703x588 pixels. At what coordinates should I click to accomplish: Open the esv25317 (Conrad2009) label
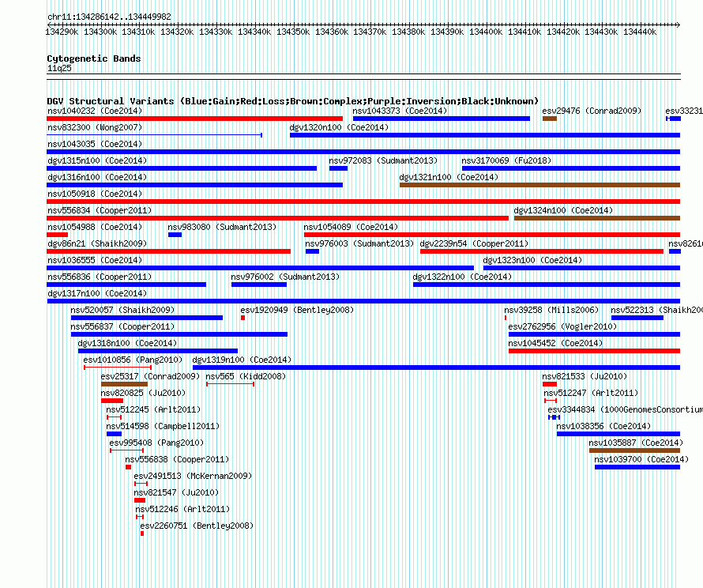click(150, 376)
